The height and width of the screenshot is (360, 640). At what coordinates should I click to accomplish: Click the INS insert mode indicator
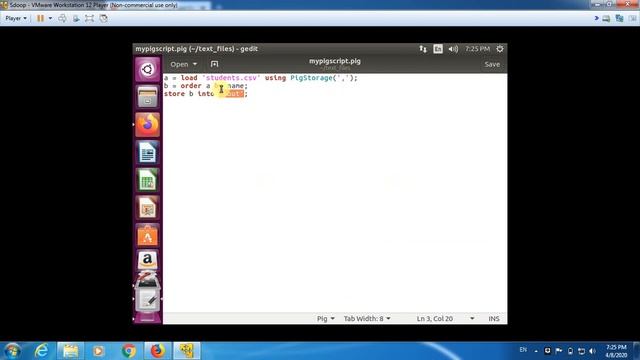click(494, 318)
